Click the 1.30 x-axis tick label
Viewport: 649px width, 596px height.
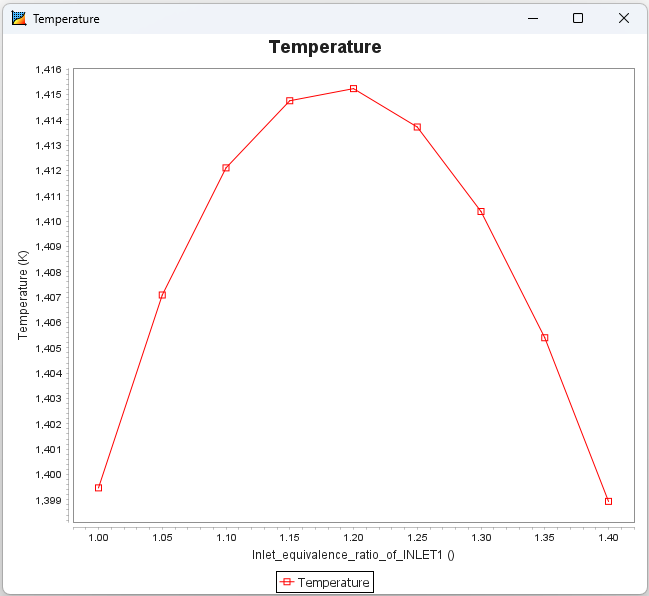[x=481, y=538]
